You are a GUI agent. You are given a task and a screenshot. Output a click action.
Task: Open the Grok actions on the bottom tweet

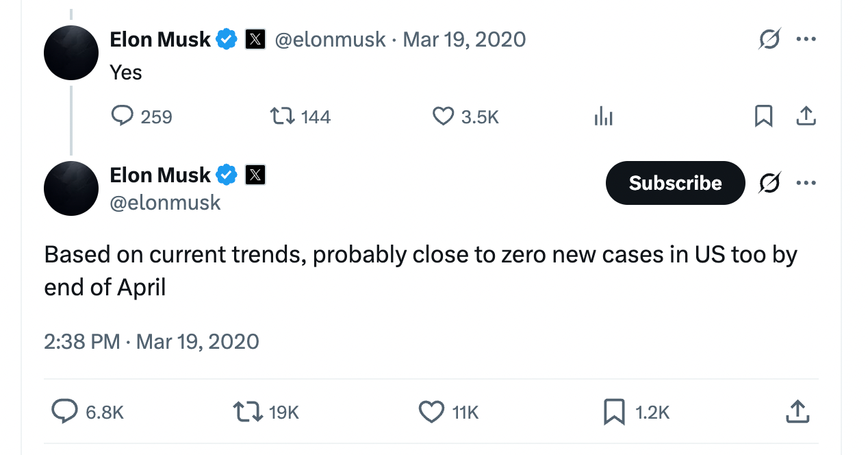[769, 183]
